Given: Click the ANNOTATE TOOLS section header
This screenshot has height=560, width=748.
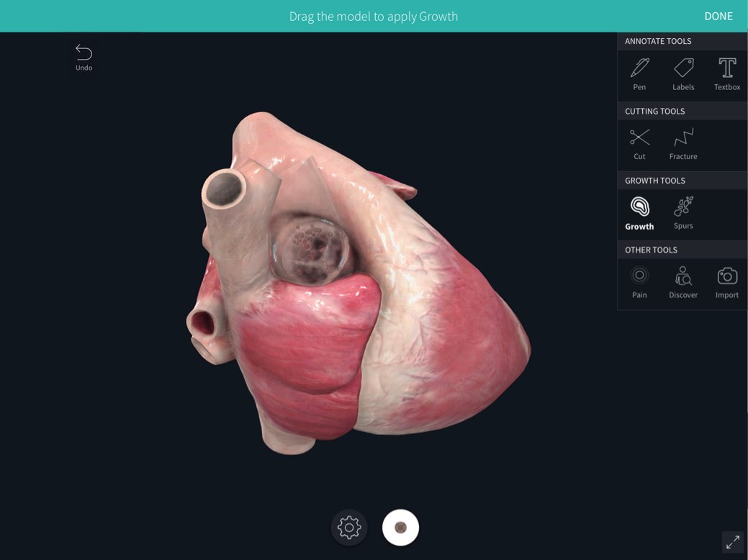Looking at the screenshot, I should click(x=682, y=41).
